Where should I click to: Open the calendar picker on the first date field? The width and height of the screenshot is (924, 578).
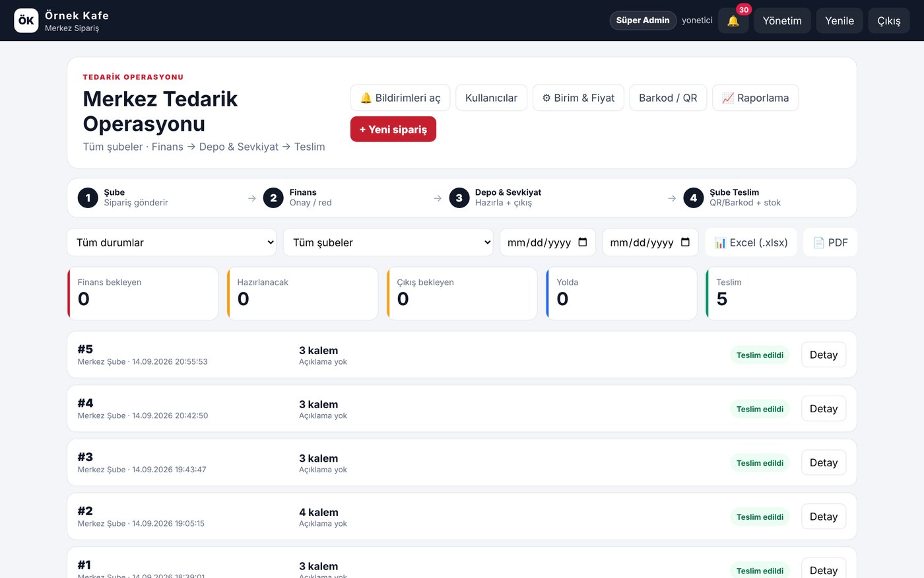(583, 242)
